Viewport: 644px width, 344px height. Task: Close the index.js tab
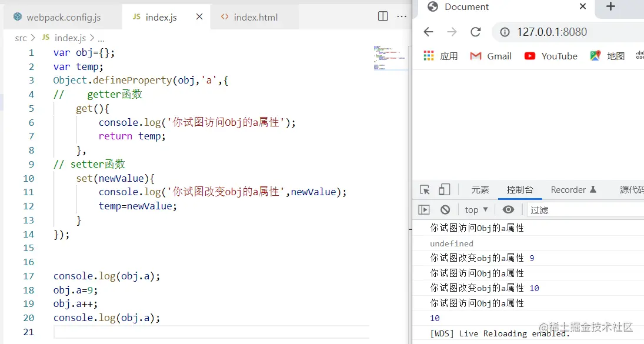pyautogui.click(x=198, y=16)
